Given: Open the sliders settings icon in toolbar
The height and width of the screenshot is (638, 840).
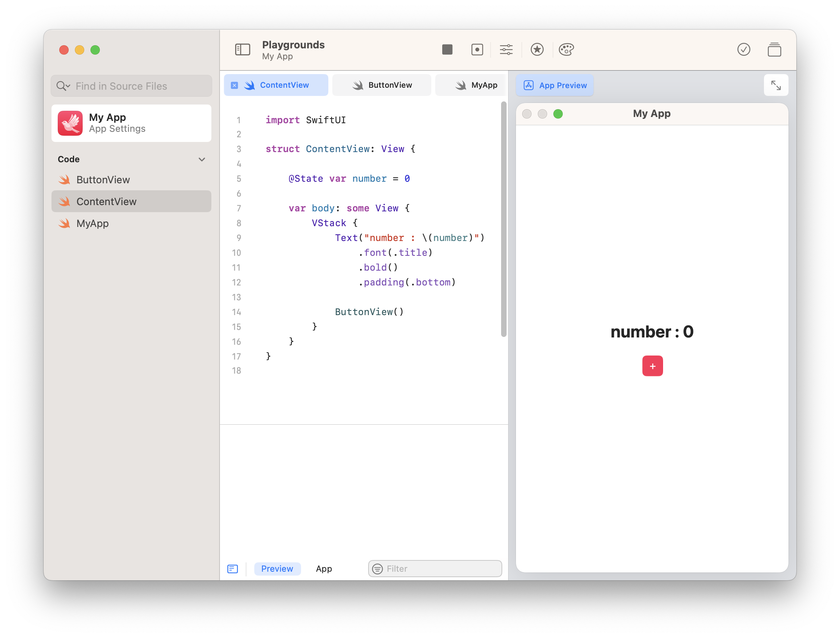Looking at the screenshot, I should [x=506, y=50].
